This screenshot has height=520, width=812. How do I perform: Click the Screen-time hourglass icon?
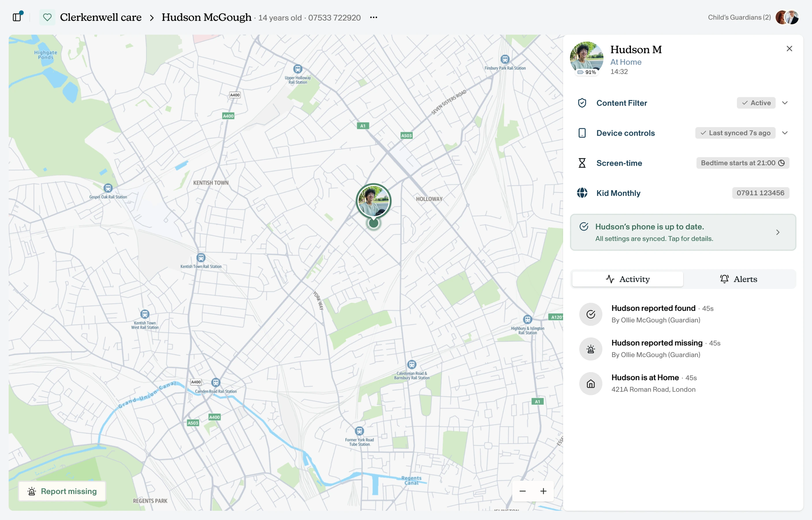coord(582,163)
